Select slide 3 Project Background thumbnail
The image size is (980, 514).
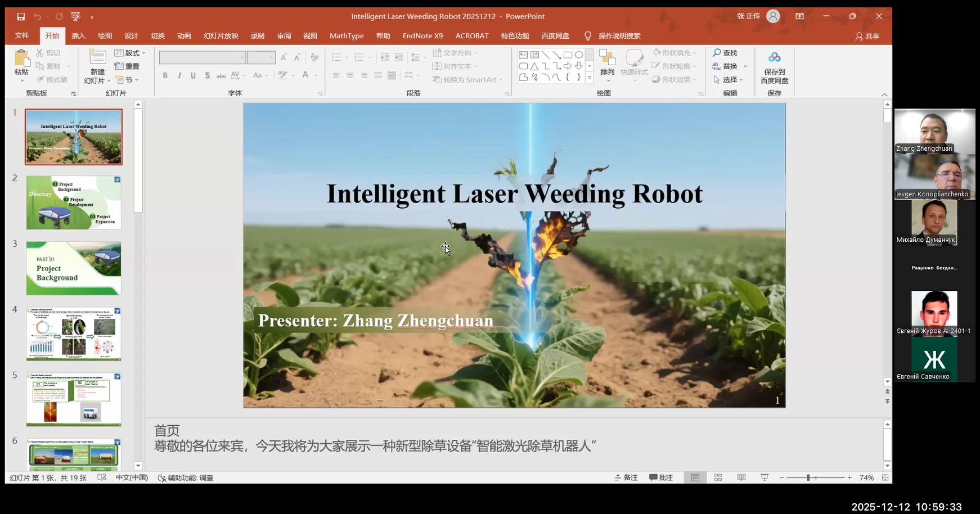click(74, 268)
